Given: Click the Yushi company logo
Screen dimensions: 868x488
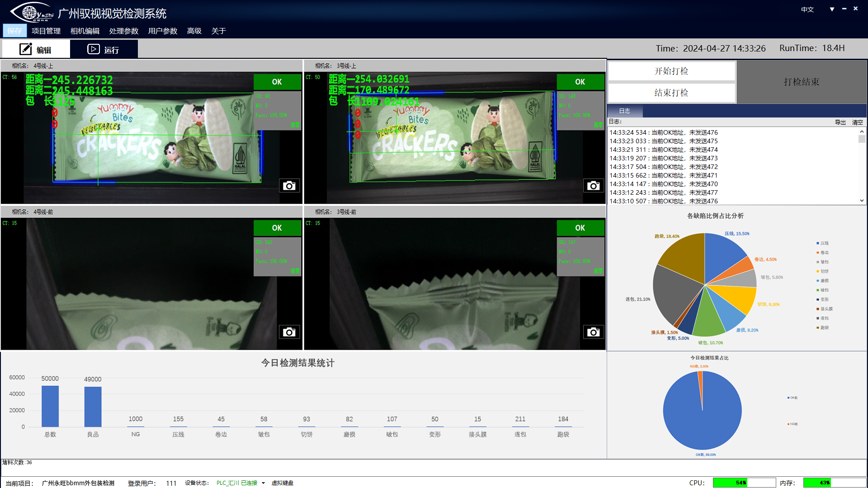Looking at the screenshot, I should coord(32,12).
